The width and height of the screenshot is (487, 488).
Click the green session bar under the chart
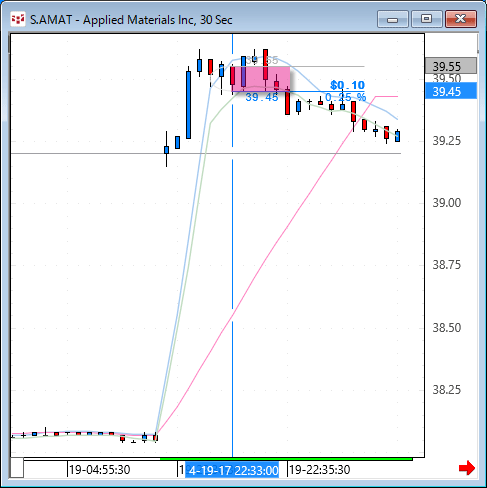click(x=286, y=459)
